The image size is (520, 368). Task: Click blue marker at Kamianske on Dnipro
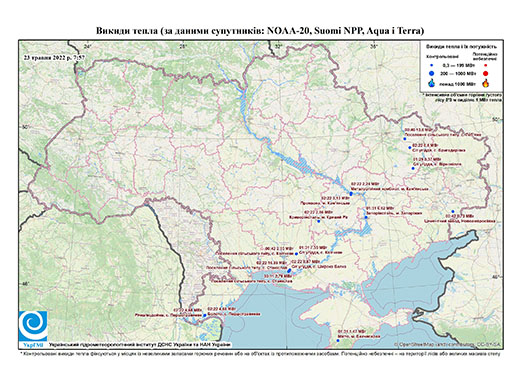click(351, 194)
